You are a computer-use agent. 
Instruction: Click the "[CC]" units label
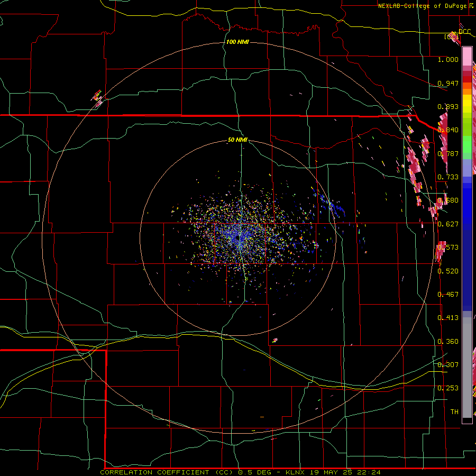tap(452, 36)
